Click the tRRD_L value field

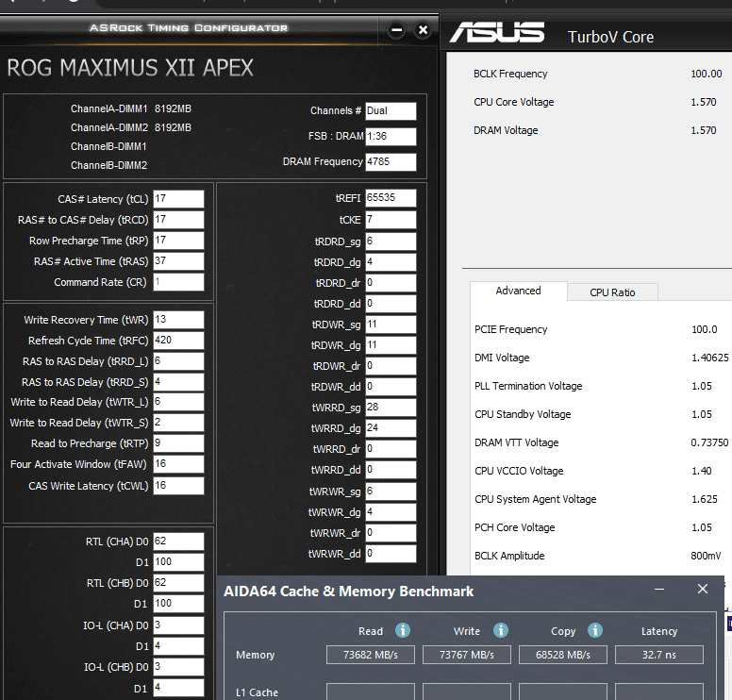point(179,361)
